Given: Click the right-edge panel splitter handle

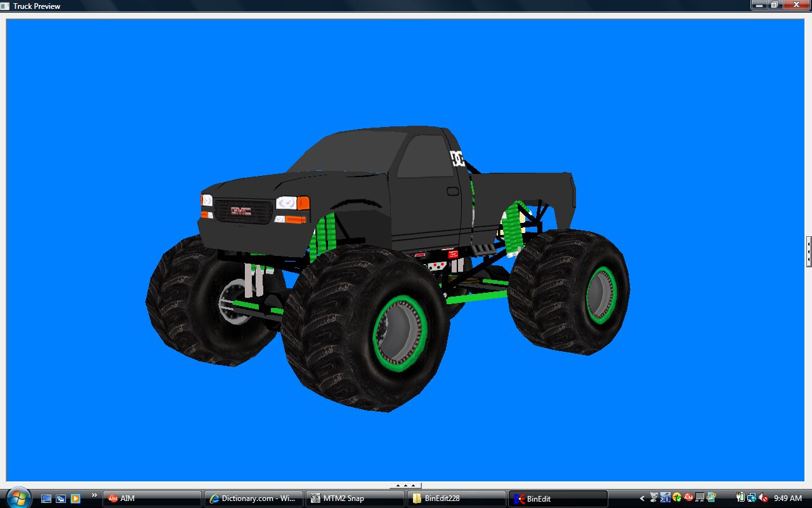Looking at the screenshot, I should point(808,251).
